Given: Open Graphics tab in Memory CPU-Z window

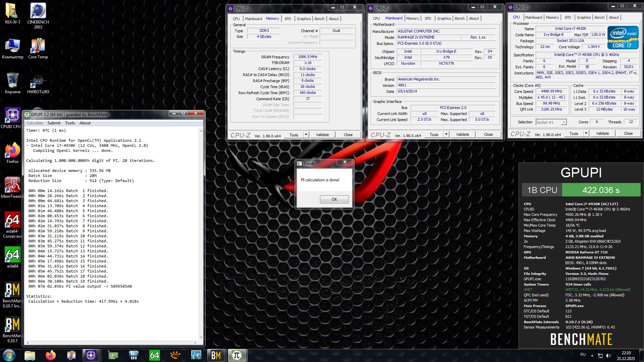Looking at the screenshot, I should pyautogui.click(x=304, y=19).
